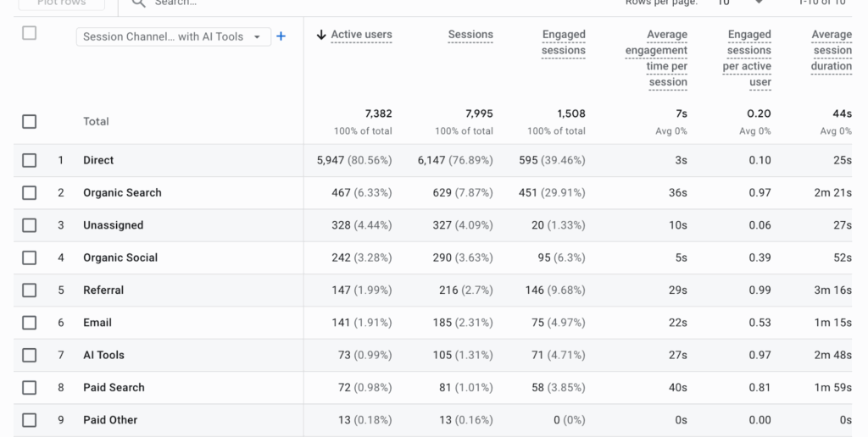The height and width of the screenshot is (437, 868).
Task: Tick the checkbox for Organic Search
Action: [30, 192]
